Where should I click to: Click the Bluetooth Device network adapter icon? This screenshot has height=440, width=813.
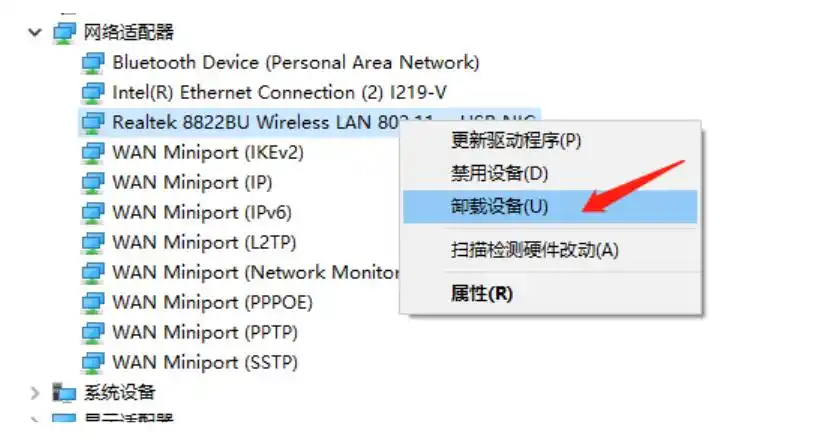[93, 63]
